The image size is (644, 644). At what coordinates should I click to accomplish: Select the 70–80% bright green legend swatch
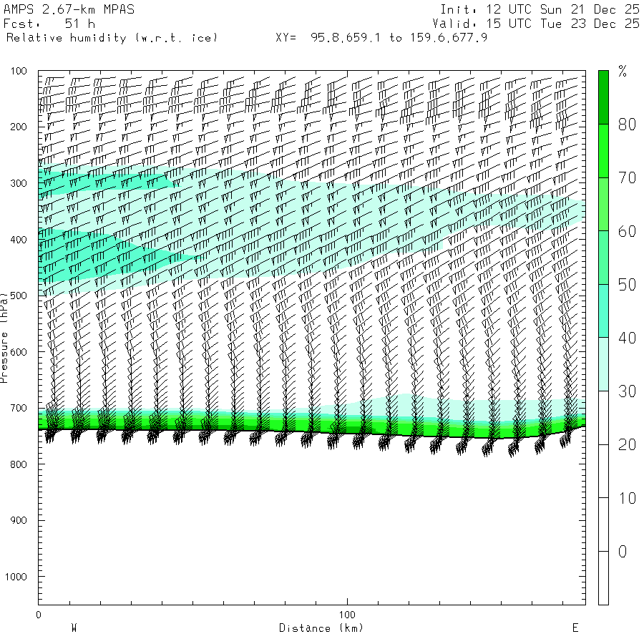point(603,151)
